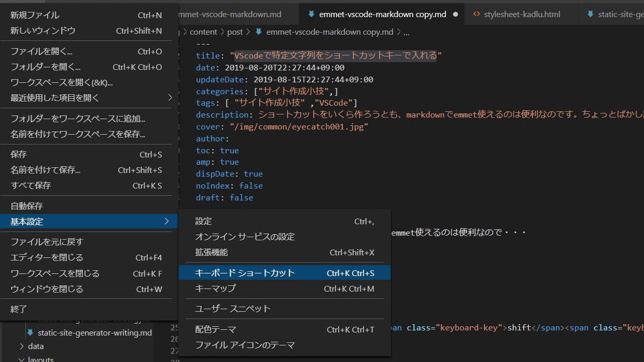Click content breadcrumb segment

tap(203, 32)
